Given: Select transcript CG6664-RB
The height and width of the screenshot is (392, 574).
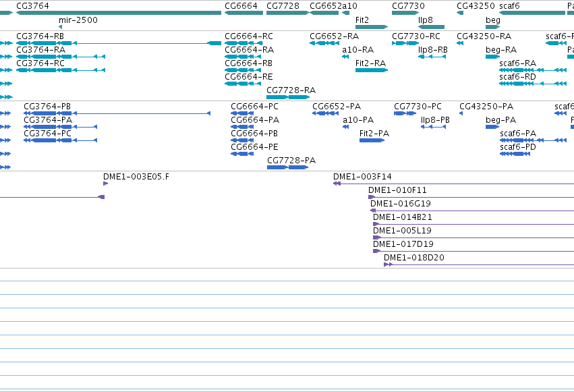Looking at the screenshot, I should point(243,70).
